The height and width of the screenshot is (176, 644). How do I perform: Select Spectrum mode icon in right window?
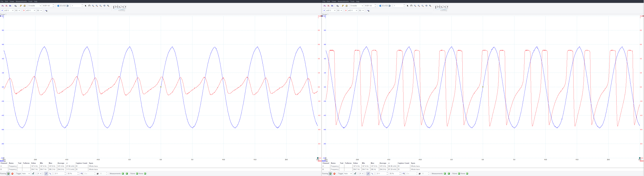(332, 6)
